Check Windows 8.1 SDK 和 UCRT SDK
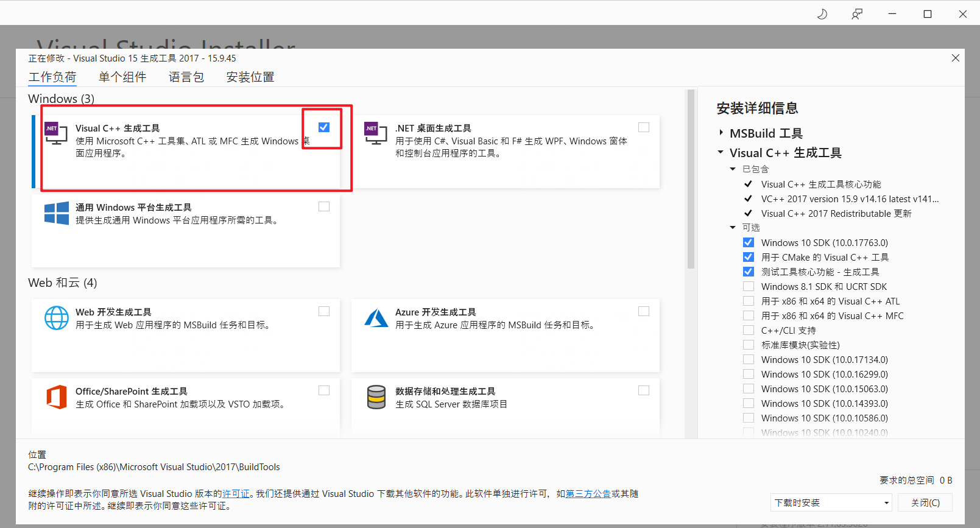The width and height of the screenshot is (980, 528). [x=749, y=286]
